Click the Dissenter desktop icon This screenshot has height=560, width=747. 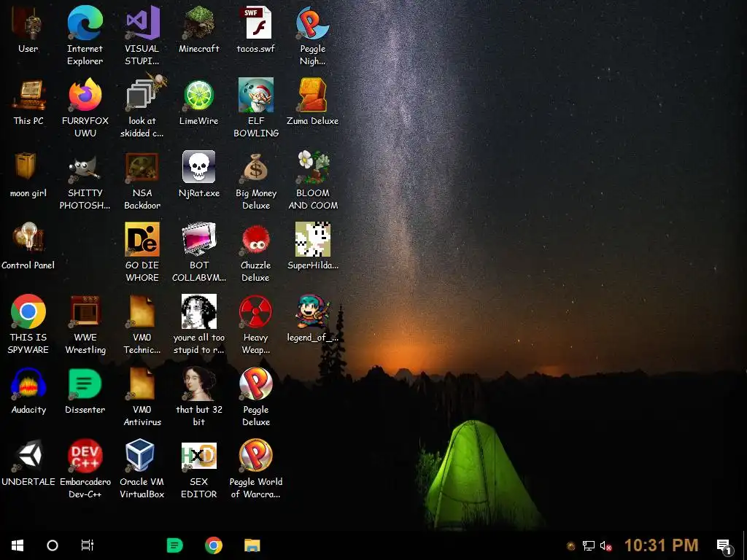click(x=85, y=384)
